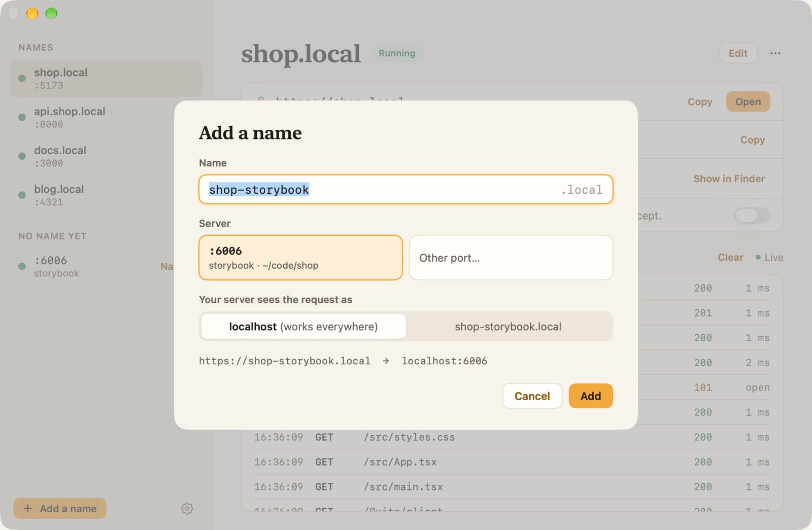Click the settings gear icon in sidebar

click(187, 508)
